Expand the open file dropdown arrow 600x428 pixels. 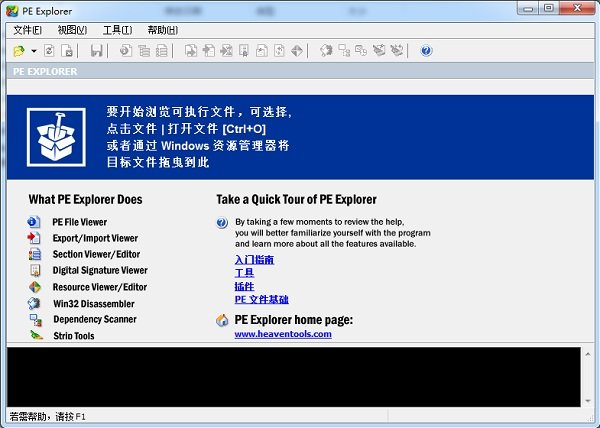33,50
